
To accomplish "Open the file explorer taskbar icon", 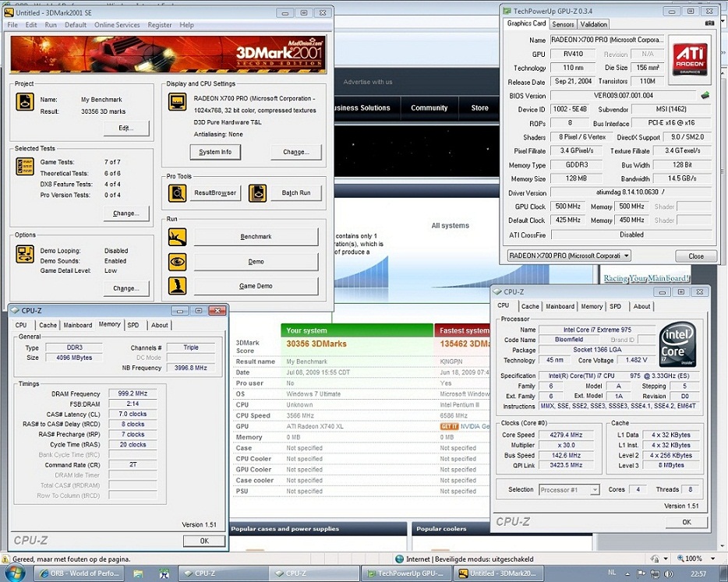I will pyautogui.click(x=139, y=573).
